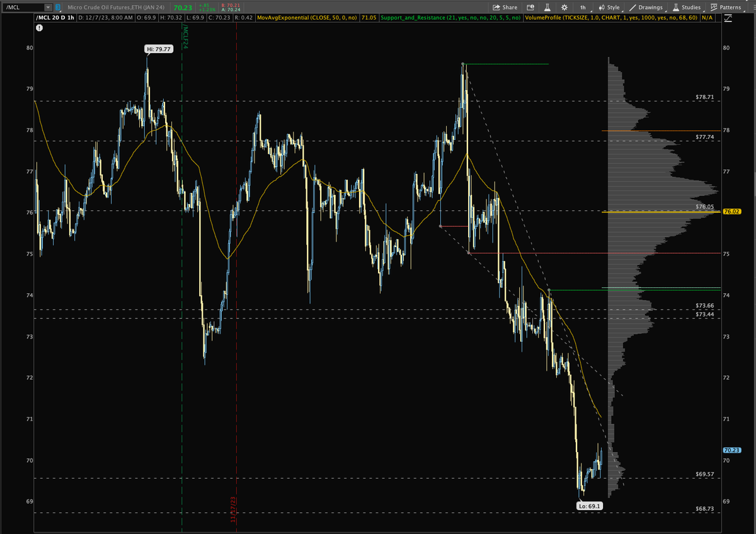Viewport: 756px width, 534px height.
Task: Click the Style candlestick icon
Action: click(x=601, y=7)
